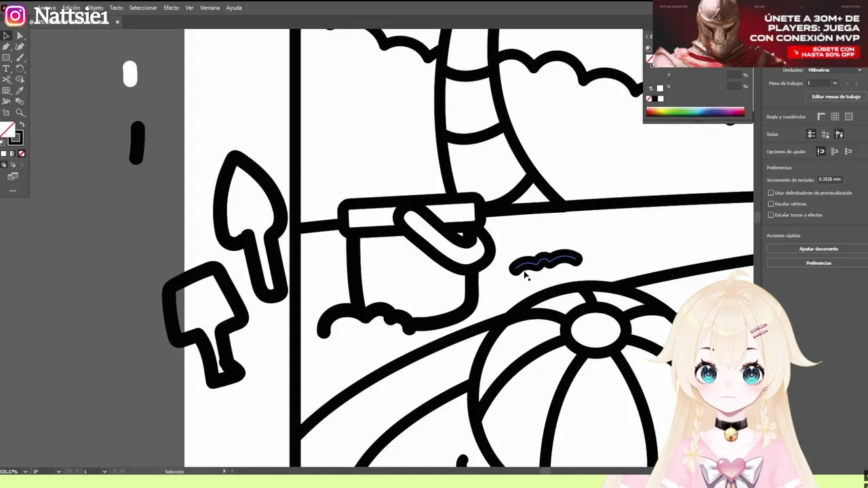Open the Seleccionar menu

click(143, 7)
